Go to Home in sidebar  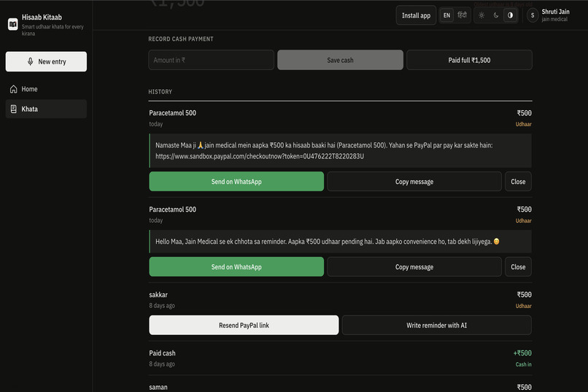pyautogui.click(x=46, y=89)
